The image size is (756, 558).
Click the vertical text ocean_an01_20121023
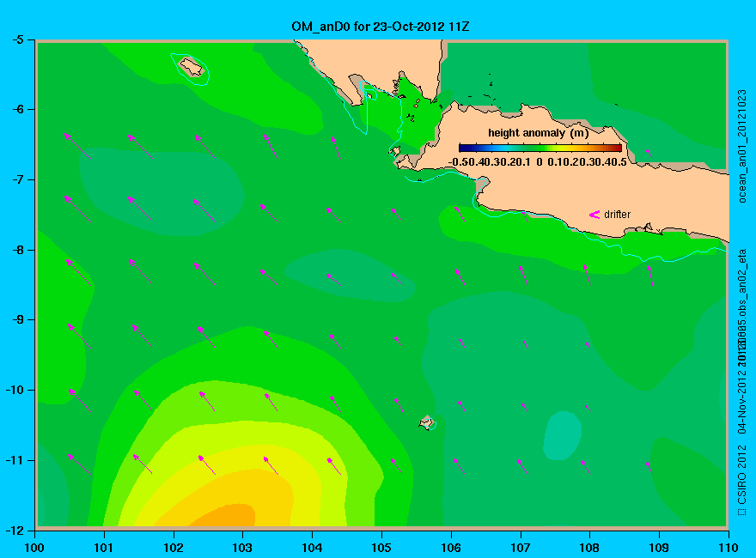742,146
